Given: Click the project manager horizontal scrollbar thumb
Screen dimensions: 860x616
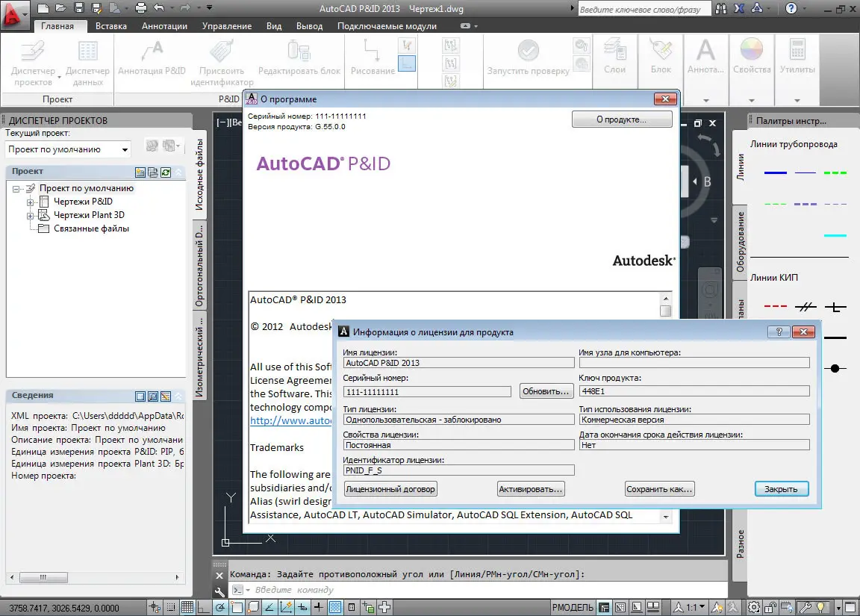Looking at the screenshot, I should click(x=43, y=578).
